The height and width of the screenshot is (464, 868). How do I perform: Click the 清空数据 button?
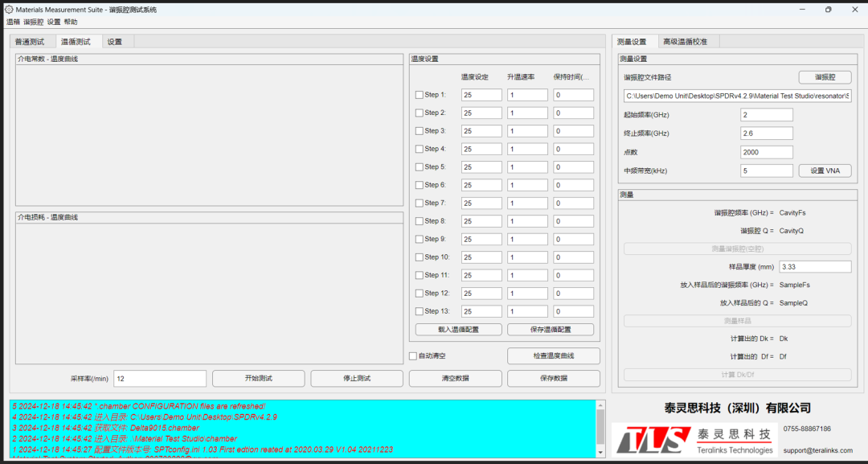coord(456,378)
